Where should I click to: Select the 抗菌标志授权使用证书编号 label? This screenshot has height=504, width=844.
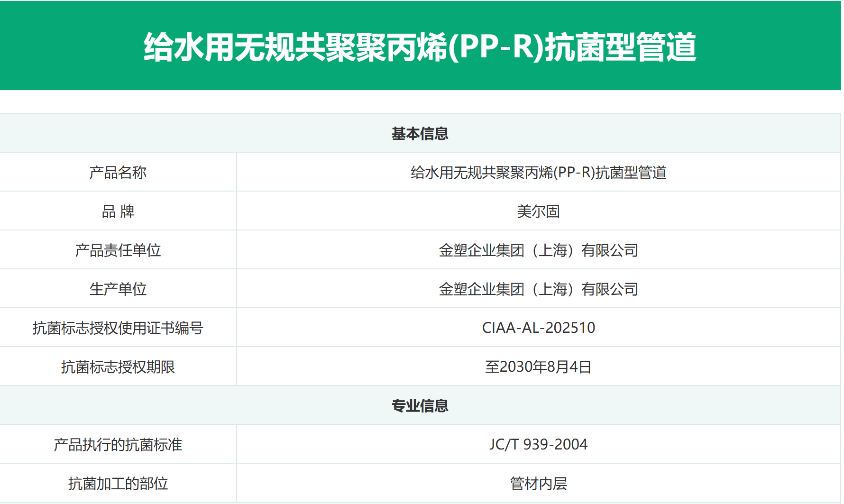click(118, 328)
